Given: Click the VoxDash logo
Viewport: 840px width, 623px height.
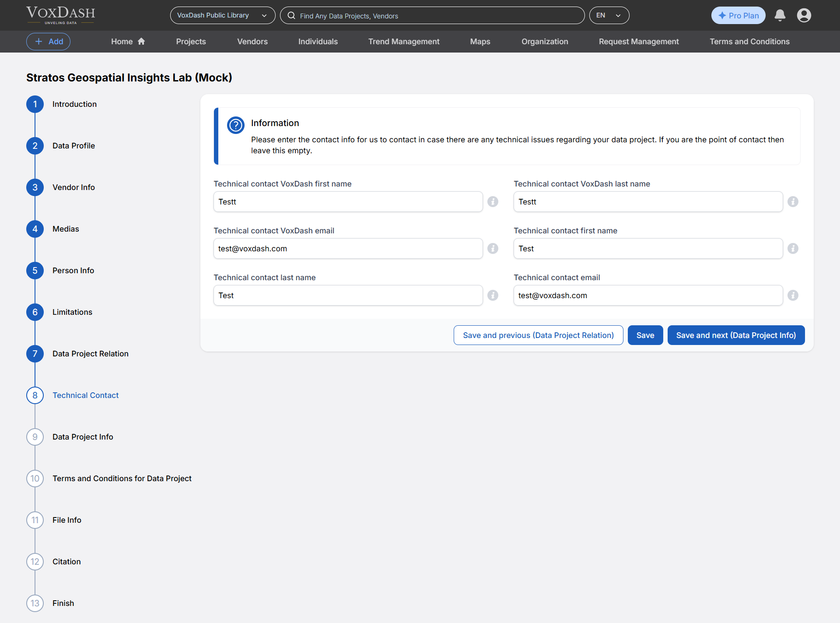Looking at the screenshot, I should coord(60,15).
